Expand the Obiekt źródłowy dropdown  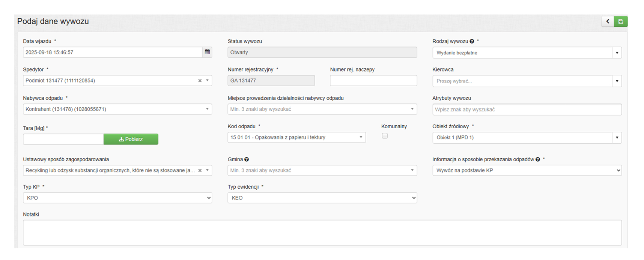(617, 138)
